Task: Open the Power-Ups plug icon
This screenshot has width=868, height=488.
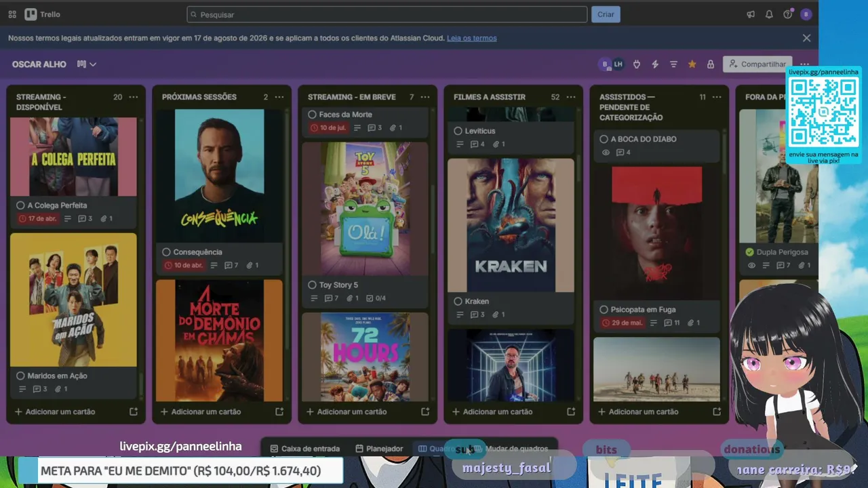Action: click(x=637, y=64)
